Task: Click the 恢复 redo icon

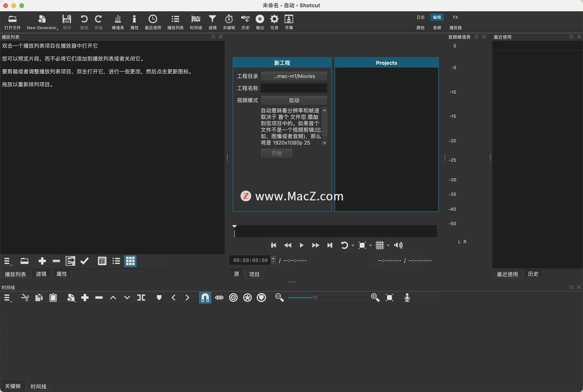Action: coord(98,22)
